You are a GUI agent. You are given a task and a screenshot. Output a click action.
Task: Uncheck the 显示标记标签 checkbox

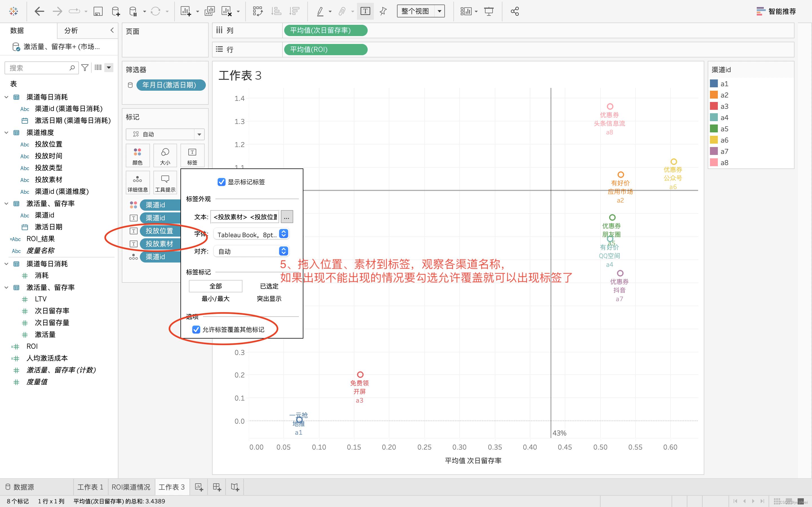point(221,182)
